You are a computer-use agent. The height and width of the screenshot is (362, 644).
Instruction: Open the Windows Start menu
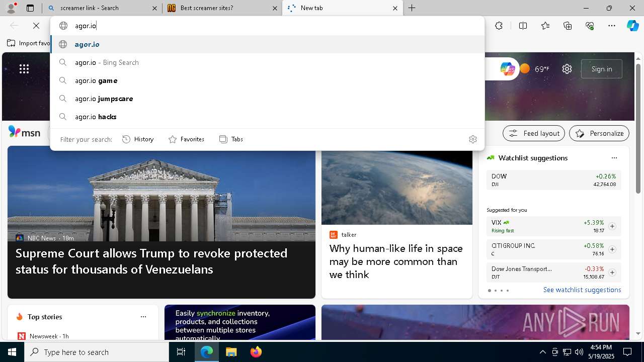(12, 352)
